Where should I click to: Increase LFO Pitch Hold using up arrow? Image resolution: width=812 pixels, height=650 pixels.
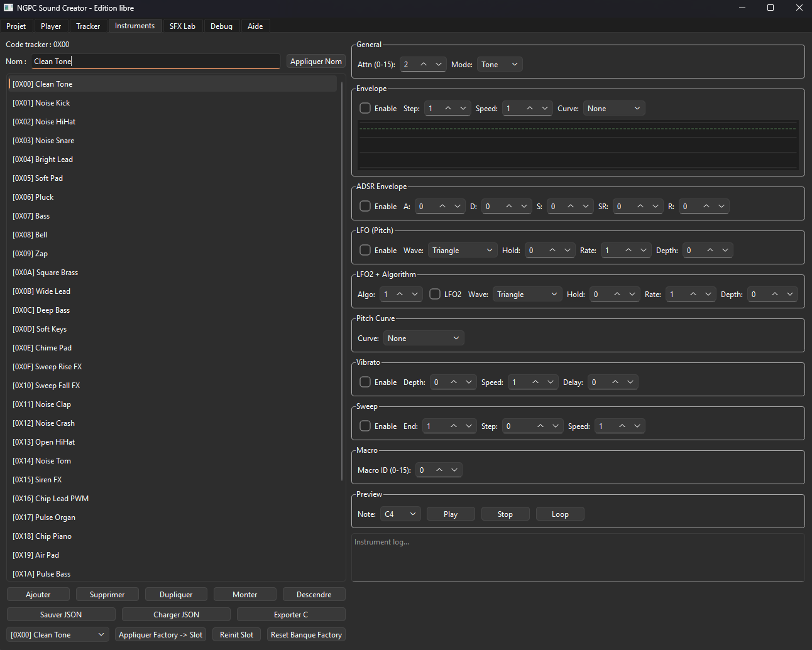pos(552,251)
